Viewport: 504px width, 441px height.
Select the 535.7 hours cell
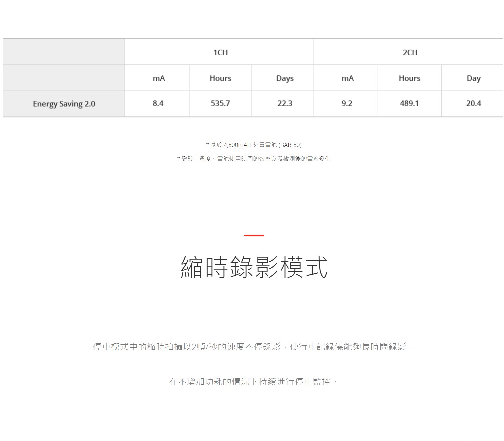[220, 103]
